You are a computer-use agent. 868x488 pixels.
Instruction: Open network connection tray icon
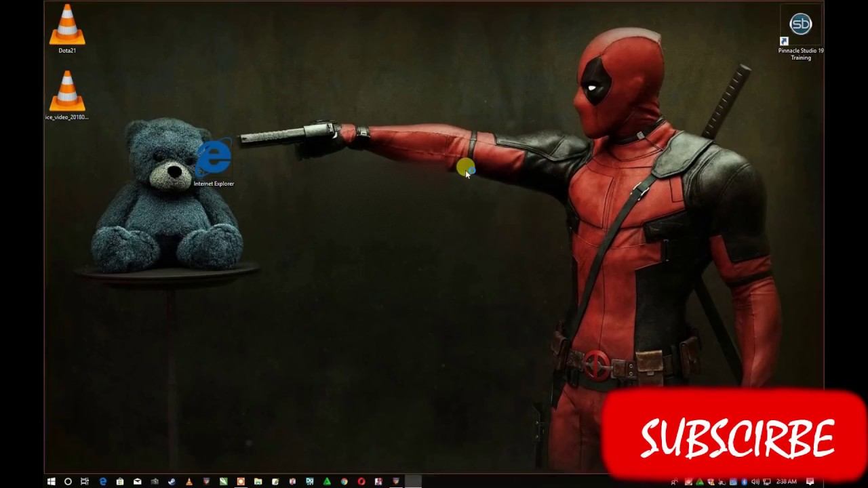(x=767, y=482)
